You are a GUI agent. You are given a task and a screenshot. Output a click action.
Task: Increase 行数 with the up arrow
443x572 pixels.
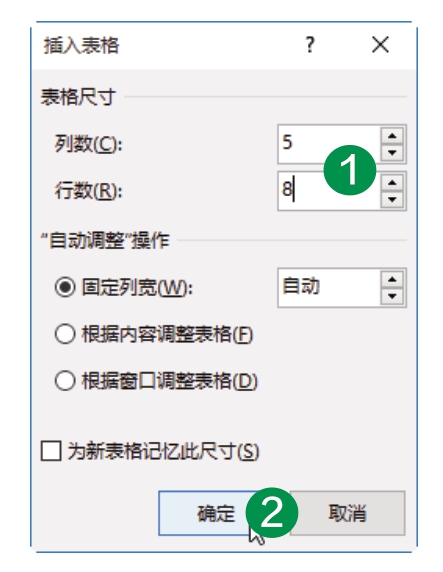coord(392,182)
